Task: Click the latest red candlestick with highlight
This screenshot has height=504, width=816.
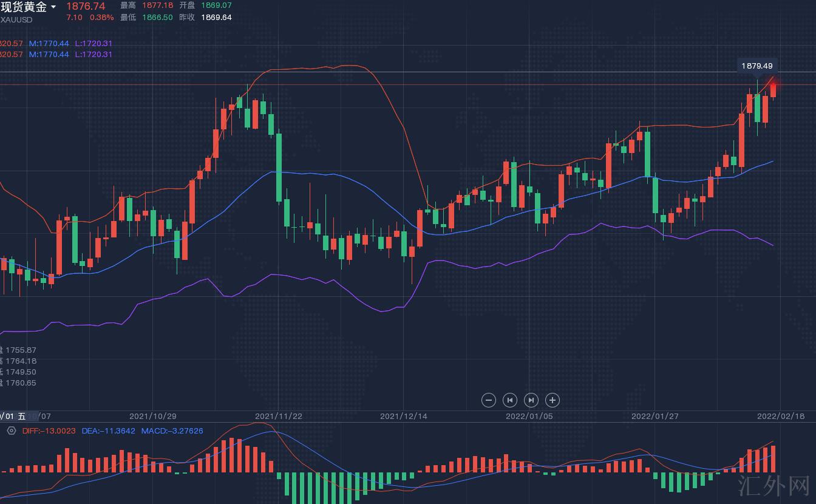Action: click(x=773, y=90)
